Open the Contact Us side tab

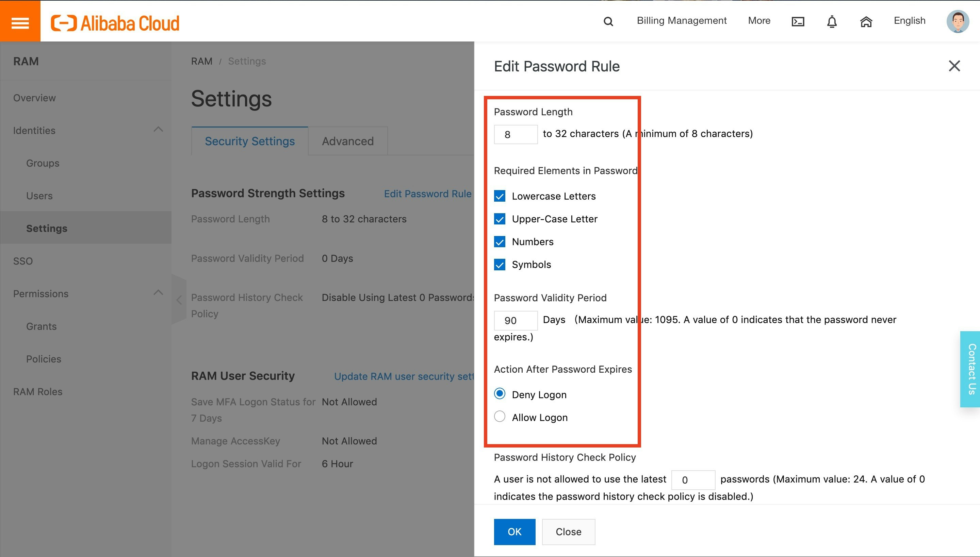point(970,369)
